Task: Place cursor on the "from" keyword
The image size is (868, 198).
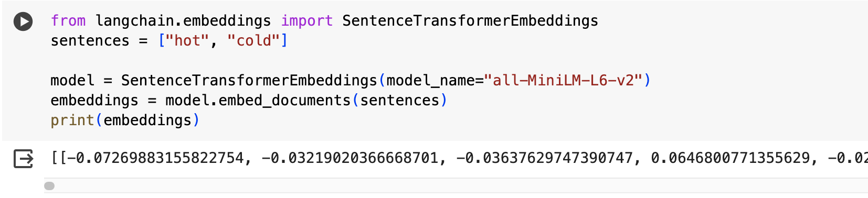Action: click(x=68, y=20)
